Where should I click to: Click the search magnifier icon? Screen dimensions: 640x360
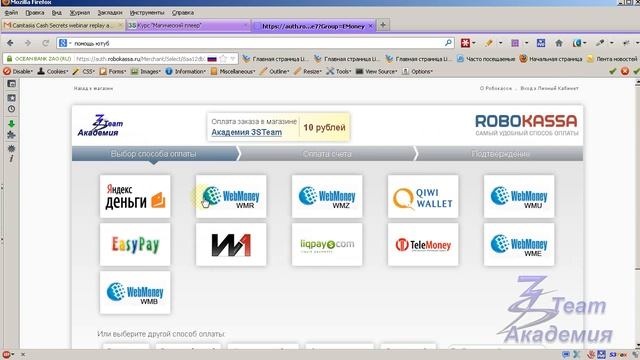[x=448, y=42]
